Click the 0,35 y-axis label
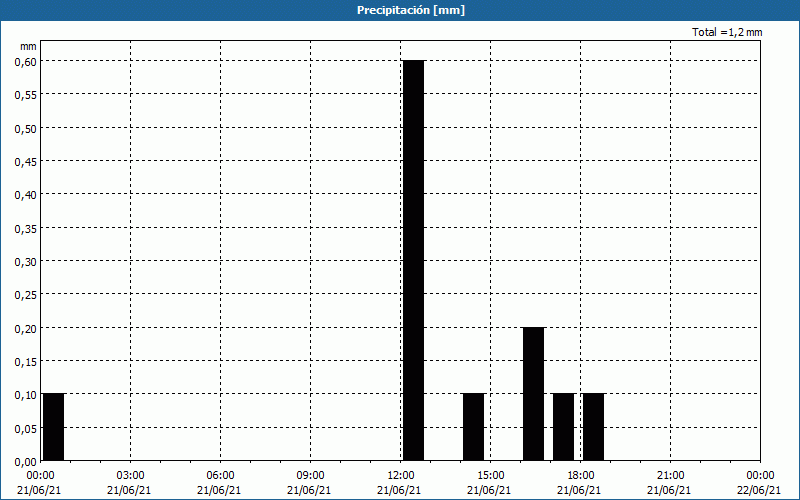This screenshot has width=800, height=500. pos(26,228)
